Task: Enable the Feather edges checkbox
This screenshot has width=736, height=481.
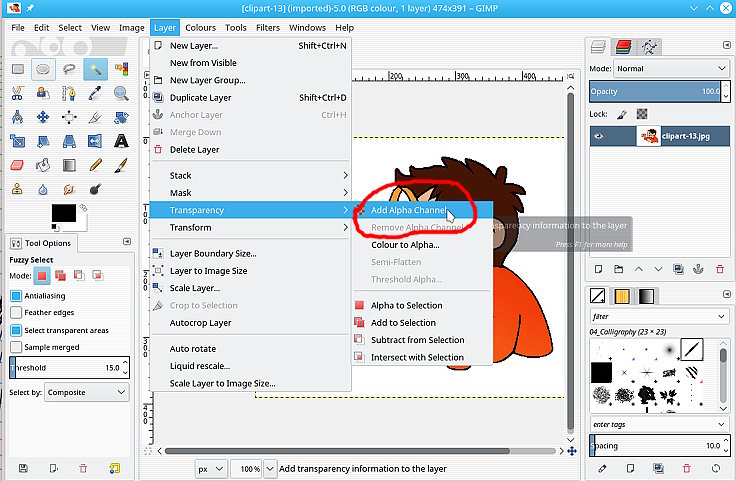Action: pyautogui.click(x=16, y=313)
